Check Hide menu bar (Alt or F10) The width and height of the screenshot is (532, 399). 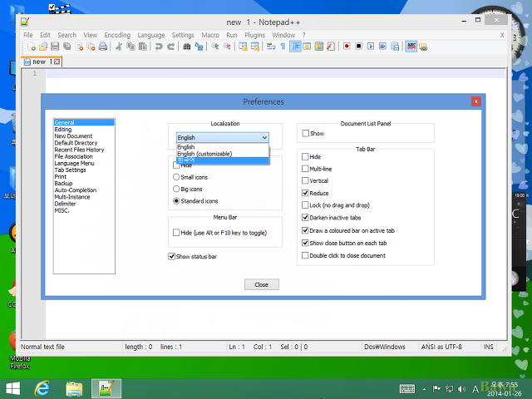[176, 233]
